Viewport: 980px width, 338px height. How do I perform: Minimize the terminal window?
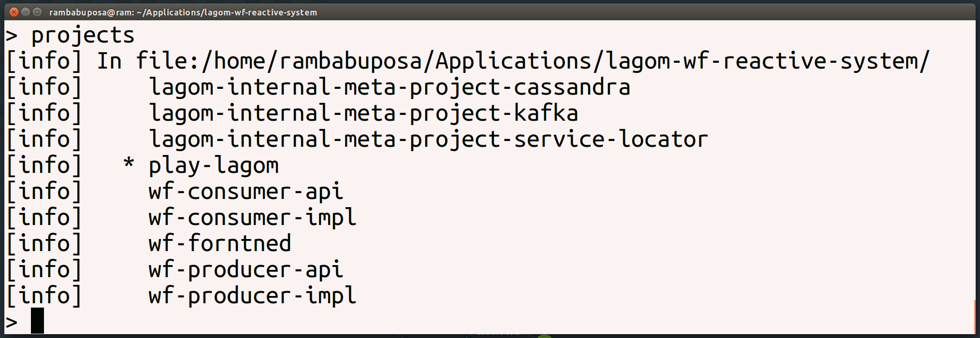tap(26, 12)
